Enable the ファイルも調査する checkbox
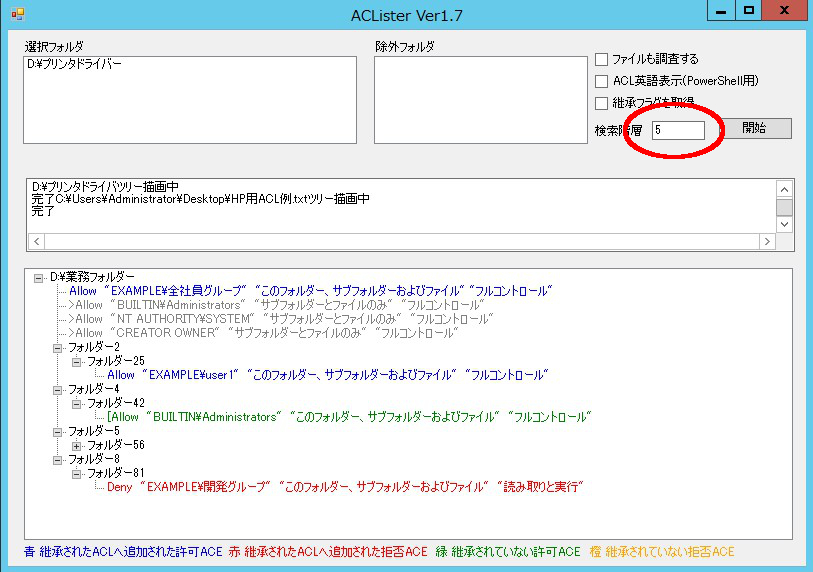 point(601,59)
